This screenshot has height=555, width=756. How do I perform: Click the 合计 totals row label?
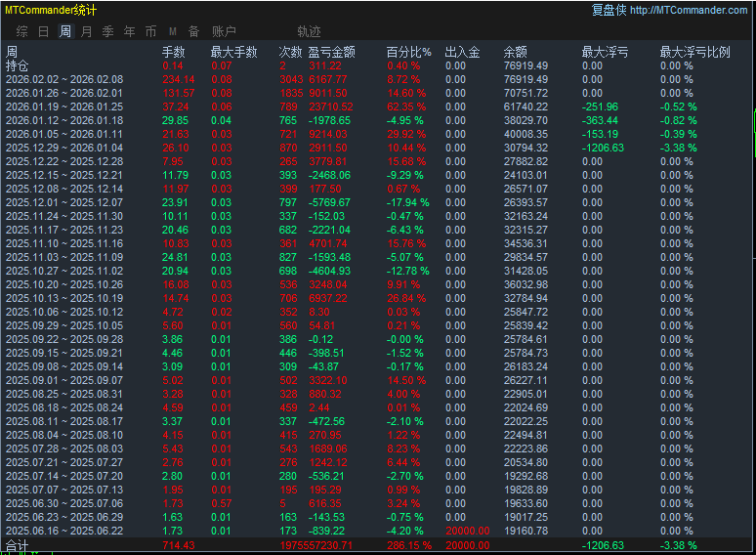pos(17,546)
